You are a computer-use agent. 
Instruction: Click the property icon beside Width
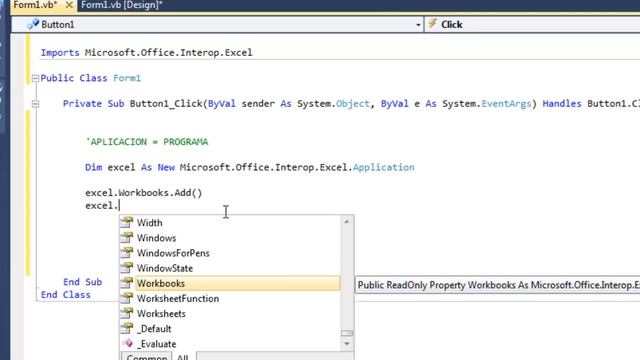[127, 222]
